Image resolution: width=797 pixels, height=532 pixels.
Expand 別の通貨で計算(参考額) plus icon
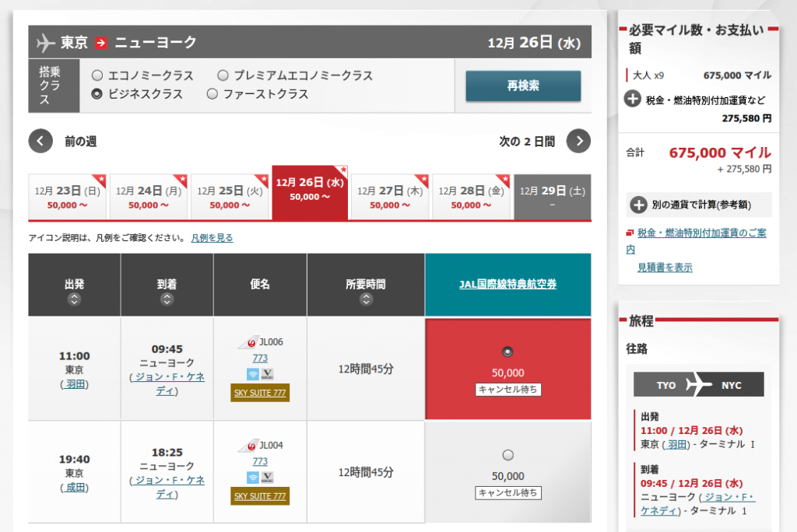click(x=638, y=205)
